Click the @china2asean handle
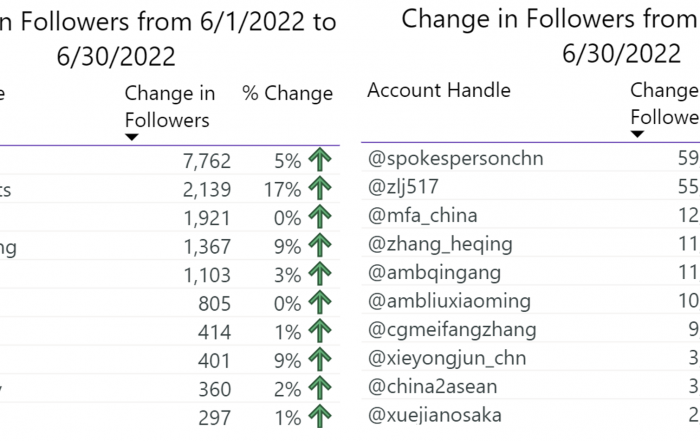Screen dimensions: 700x441 [x=432, y=387]
